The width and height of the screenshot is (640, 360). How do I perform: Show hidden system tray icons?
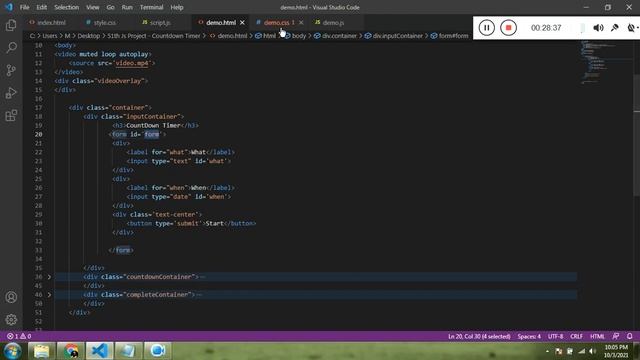pyautogui.click(x=547, y=351)
